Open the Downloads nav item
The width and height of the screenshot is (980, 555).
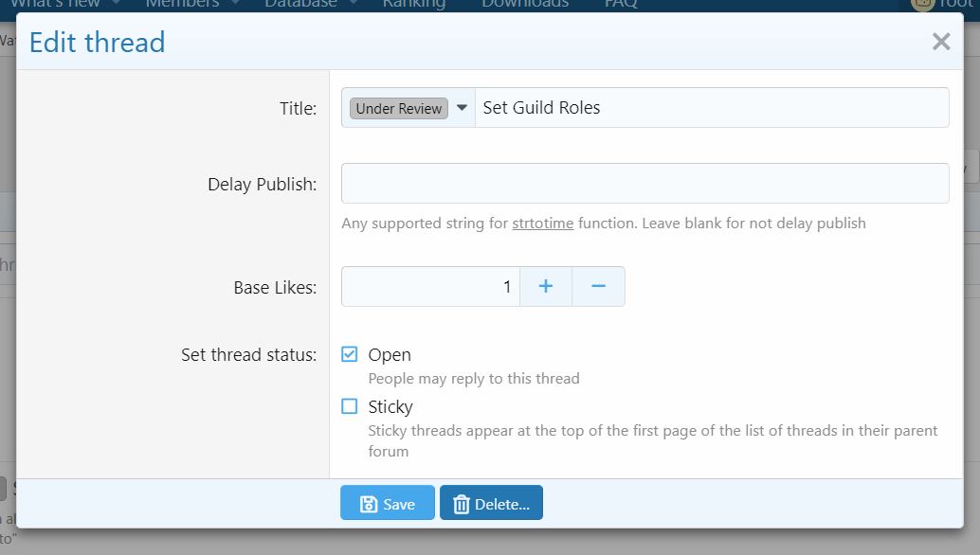click(x=525, y=4)
